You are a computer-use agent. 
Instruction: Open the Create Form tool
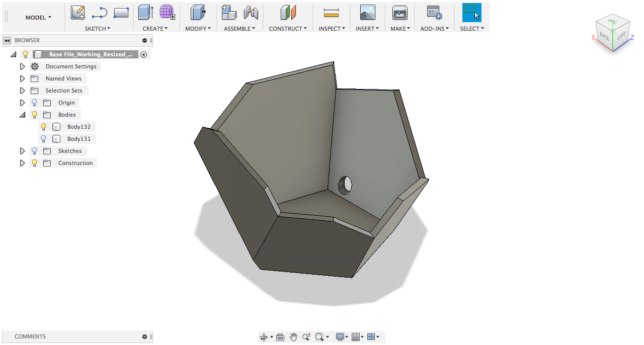168,12
